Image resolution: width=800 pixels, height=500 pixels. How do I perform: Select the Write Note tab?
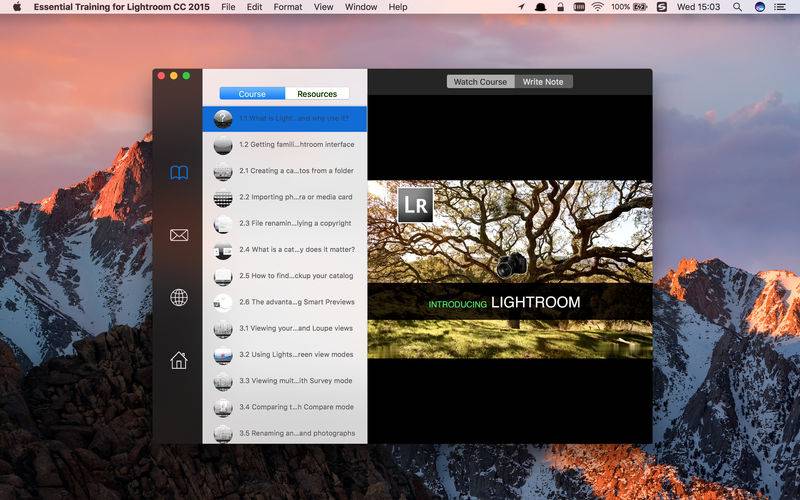pyautogui.click(x=543, y=82)
